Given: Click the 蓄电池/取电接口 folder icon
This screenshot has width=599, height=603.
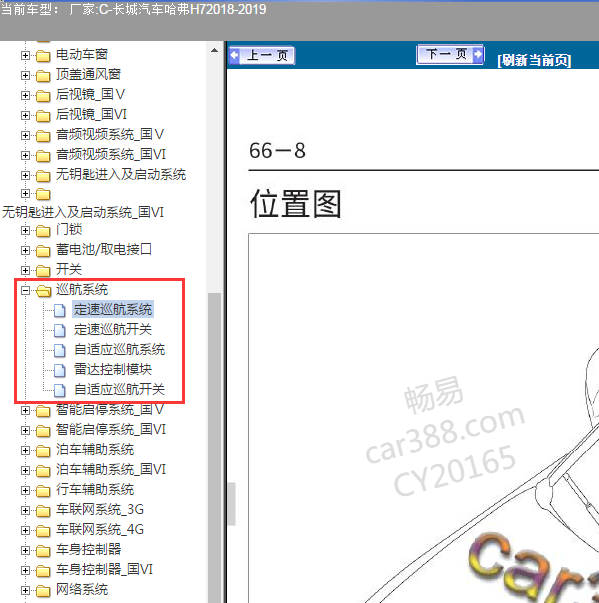Looking at the screenshot, I should point(43,251).
